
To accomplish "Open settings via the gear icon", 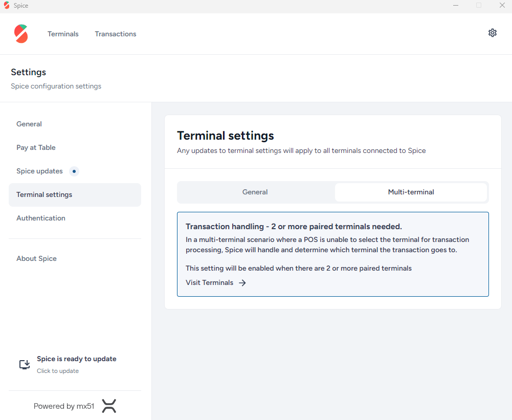I will click(x=493, y=33).
